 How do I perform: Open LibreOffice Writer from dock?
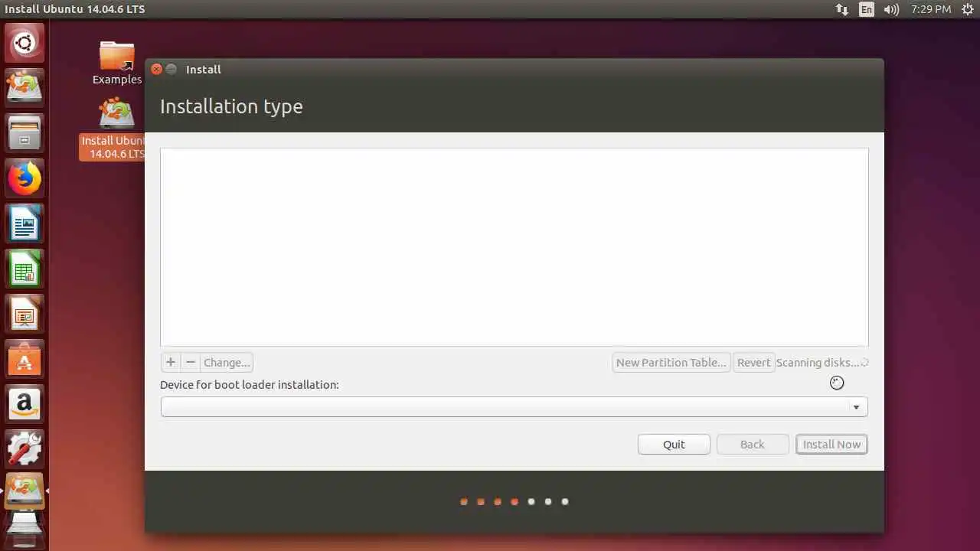click(x=24, y=223)
